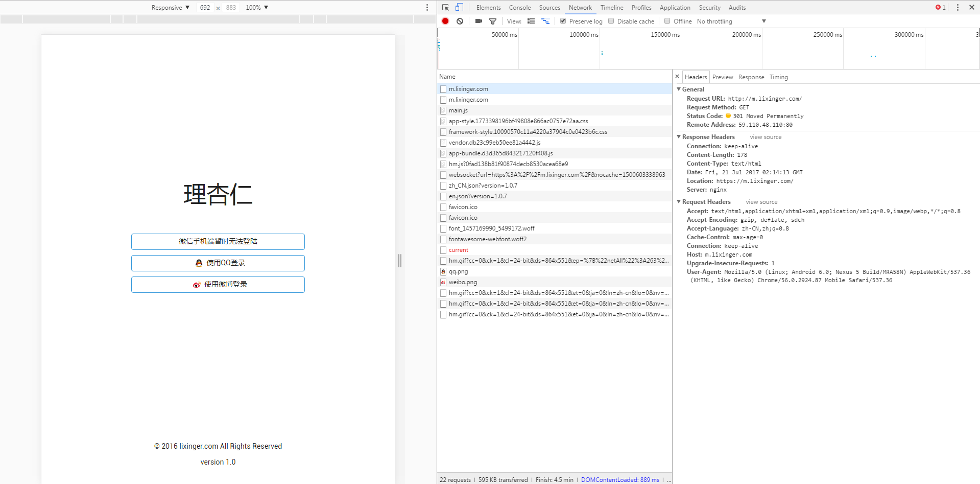Click the viewport width field showing 692
The width and height of the screenshot is (980, 484).
pyautogui.click(x=205, y=7)
